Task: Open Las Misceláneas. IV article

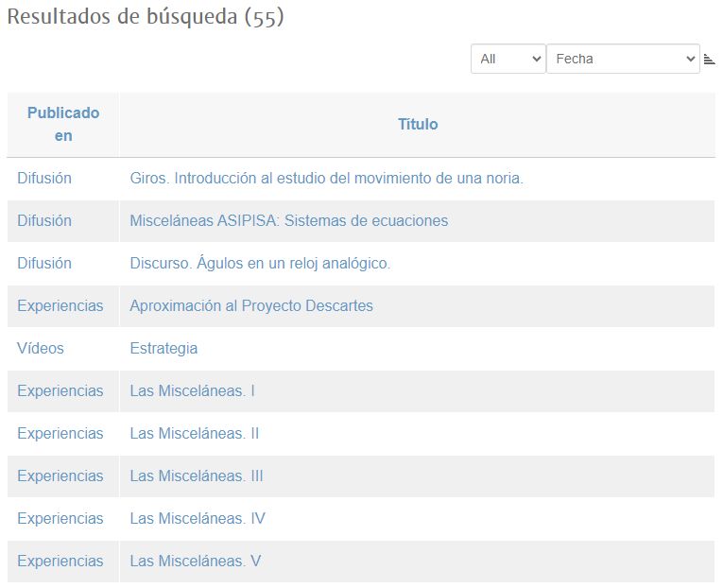Action: [198, 519]
